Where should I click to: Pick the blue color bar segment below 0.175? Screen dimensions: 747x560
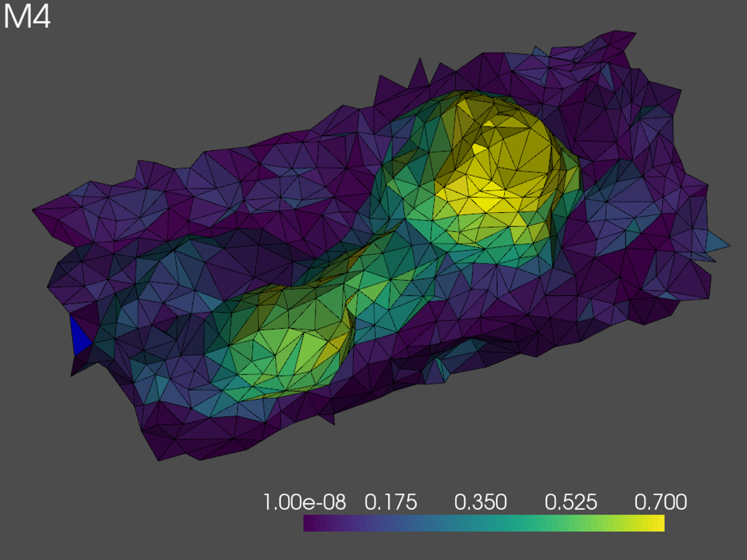(393, 523)
